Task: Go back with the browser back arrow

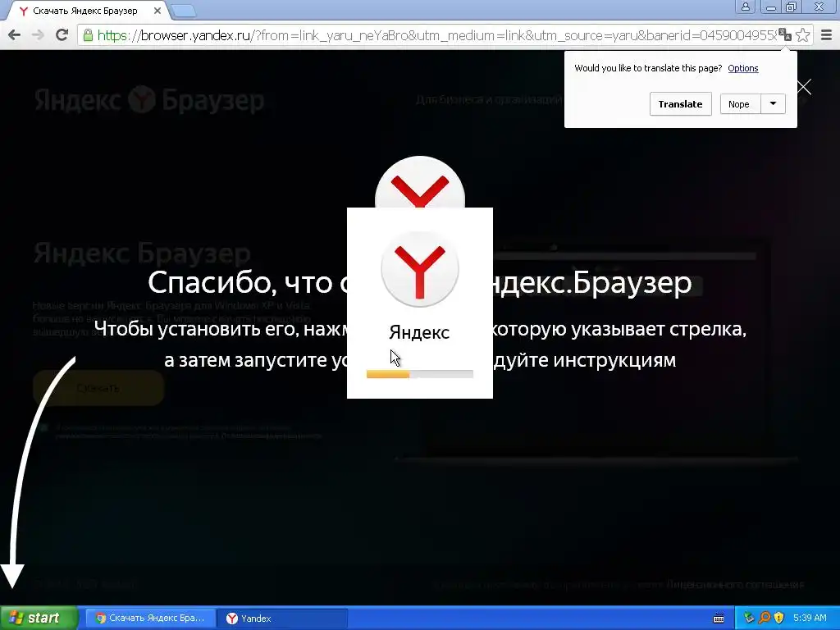Action: (x=14, y=35)
